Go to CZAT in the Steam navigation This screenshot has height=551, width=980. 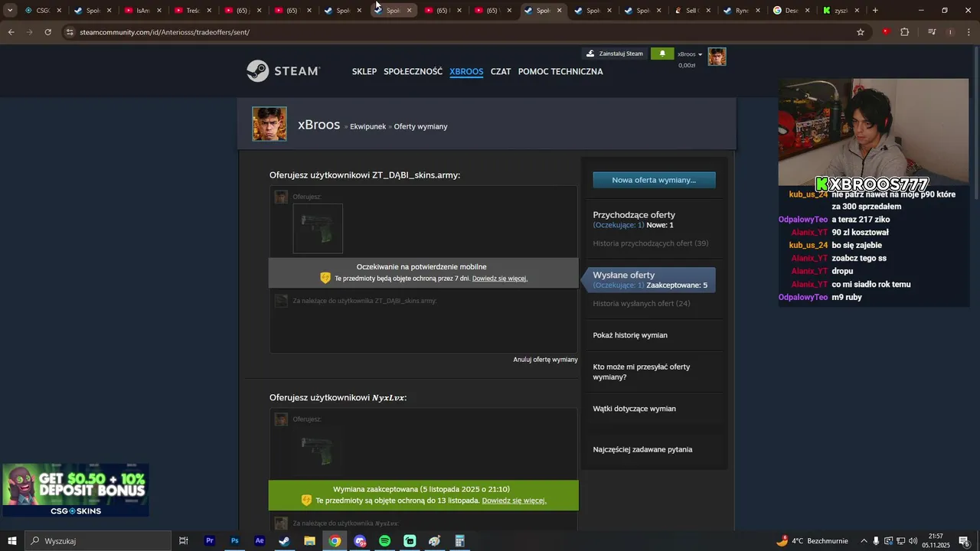501,71
